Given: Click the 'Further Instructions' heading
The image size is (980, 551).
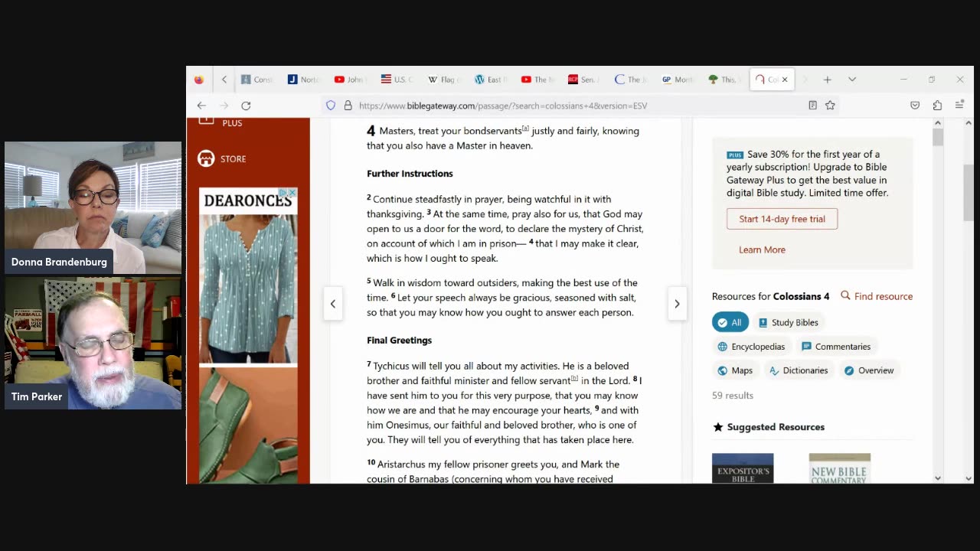Looking at the screenshot, I should [x=410, y=174].
